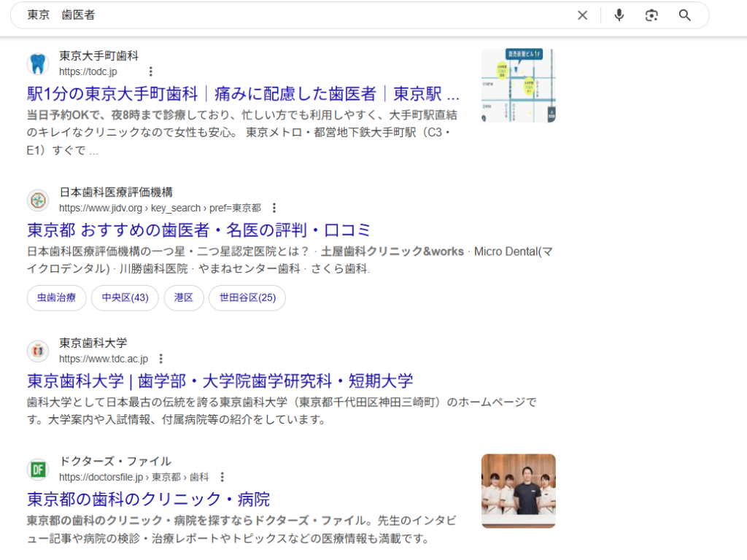747x560 pixels.
Task: Clear the search box with the X icon
Action: [582, 15]
